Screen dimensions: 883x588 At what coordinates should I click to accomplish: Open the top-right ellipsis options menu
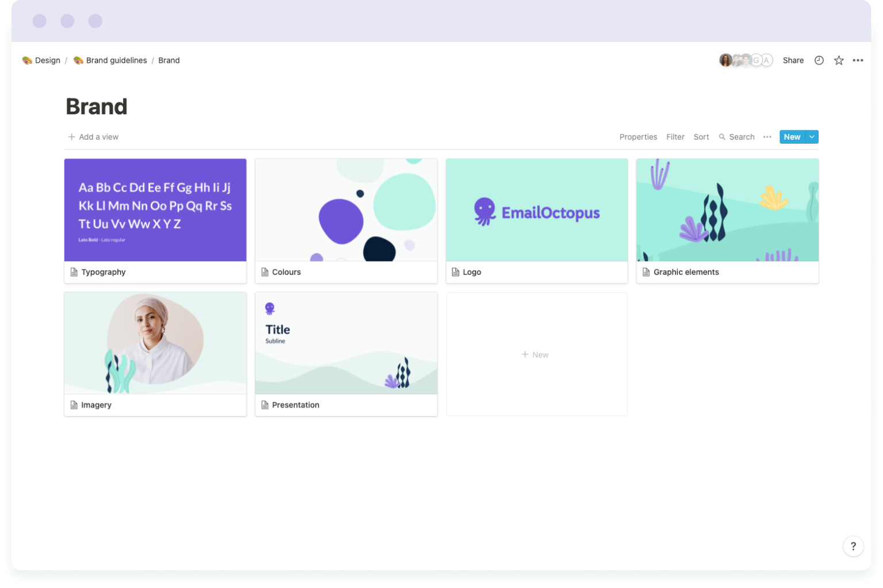click(x=858, y=60)
